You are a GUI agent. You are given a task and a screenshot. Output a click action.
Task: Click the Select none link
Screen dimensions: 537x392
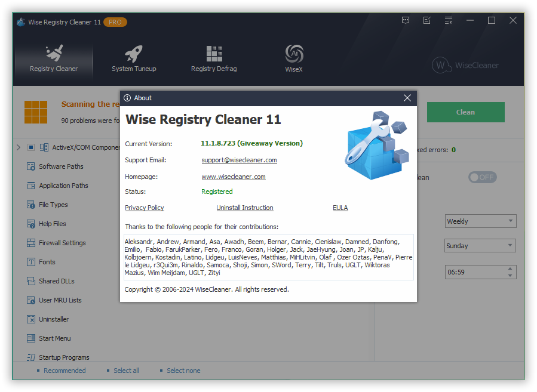pos(183,371)
